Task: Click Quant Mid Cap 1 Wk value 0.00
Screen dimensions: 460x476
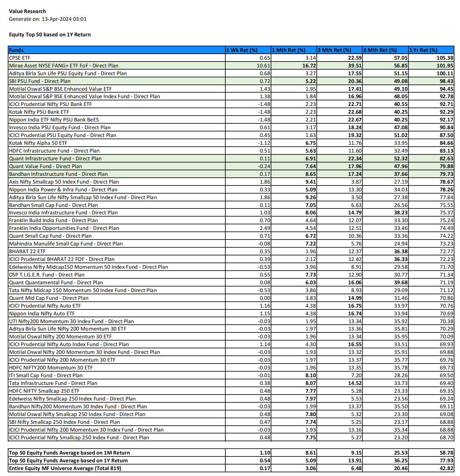Action: tap(265, 298)
